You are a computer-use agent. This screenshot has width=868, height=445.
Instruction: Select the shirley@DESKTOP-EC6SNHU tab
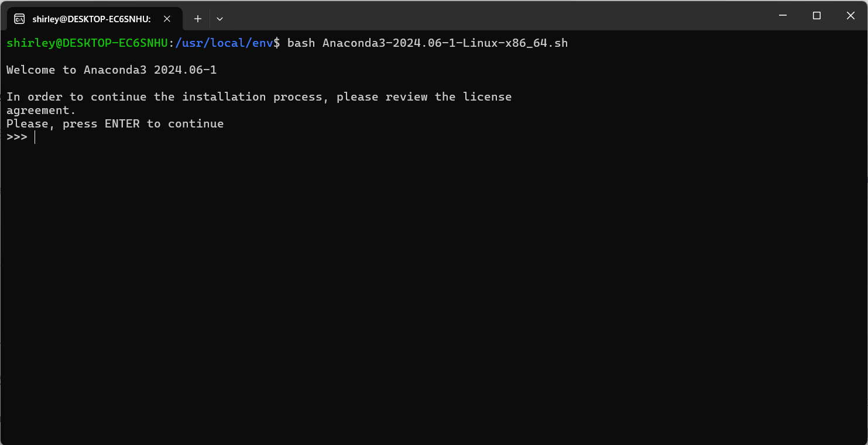coord(91,18)
